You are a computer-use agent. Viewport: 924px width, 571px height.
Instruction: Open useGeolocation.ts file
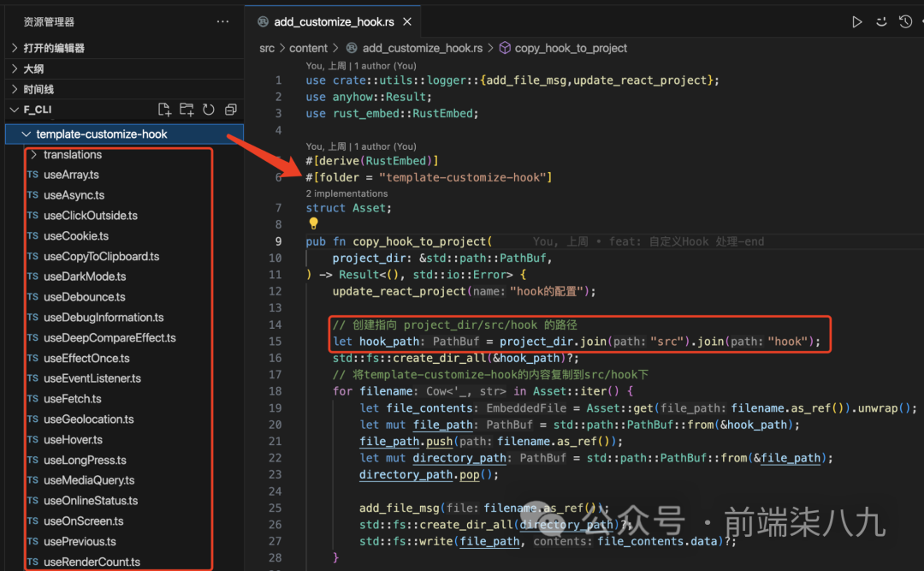(x=88, y=419)
